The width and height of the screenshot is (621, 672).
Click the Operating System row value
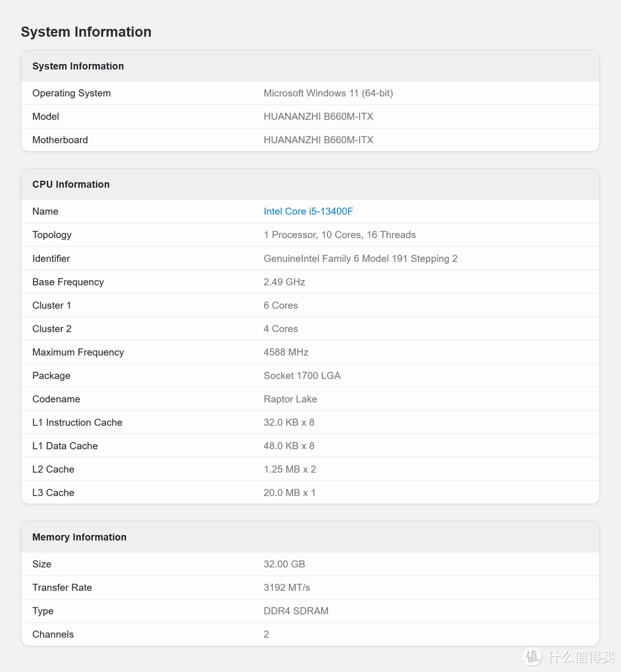[328, 93]
